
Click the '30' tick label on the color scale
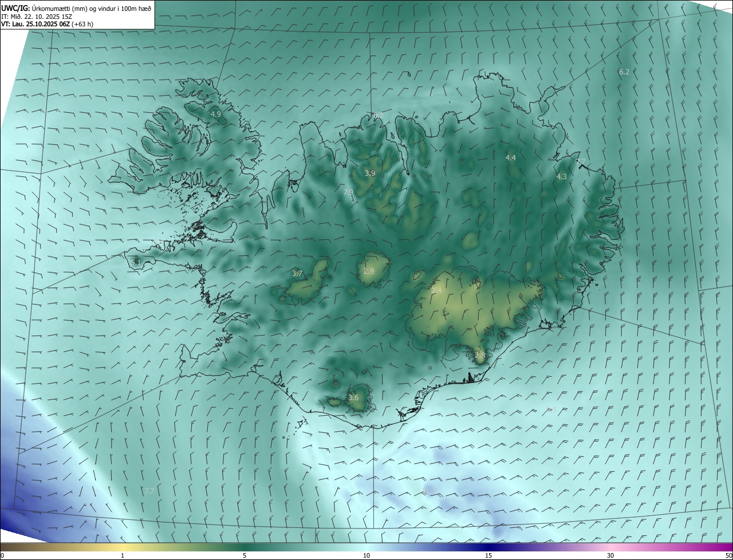(610, 555)
